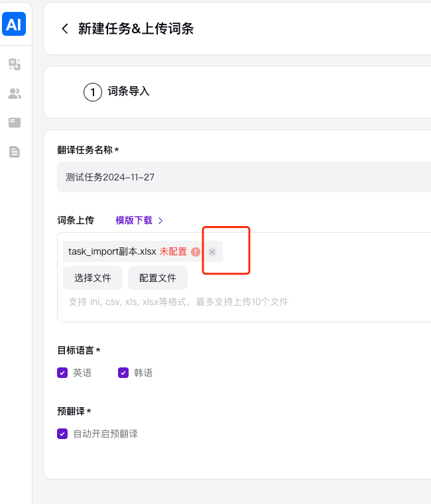Screen dimensions: 431x504
Task: Uncheck the 英语 target language checkbox
Action: pyautogui.click(x=62, y=373)
